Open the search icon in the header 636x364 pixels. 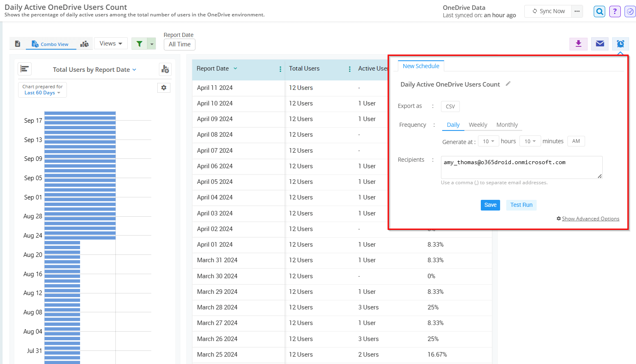(599, 11)
